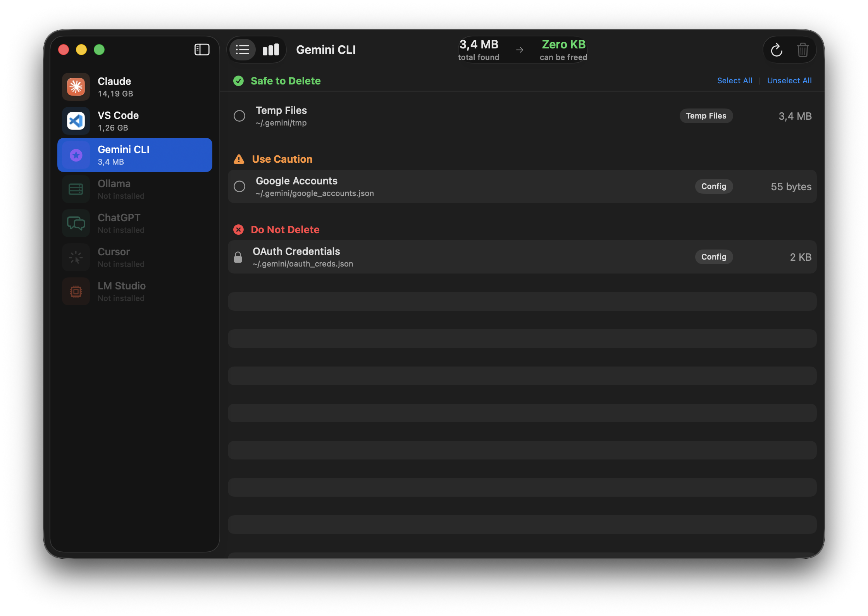Click the LM Studio app icon
Viewport: 868px width, 616px height.
[76, 291]
